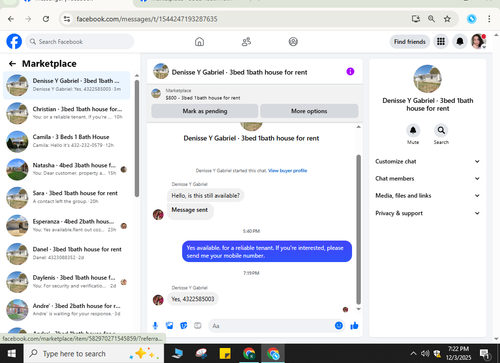This screenshot has width=500, height=363.
Task: Search in conversation magnifier icon
Action: click(441, 130)
